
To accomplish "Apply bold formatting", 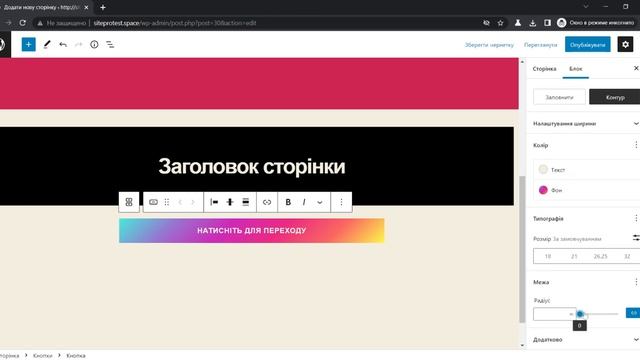I will [x=288, y=202].
